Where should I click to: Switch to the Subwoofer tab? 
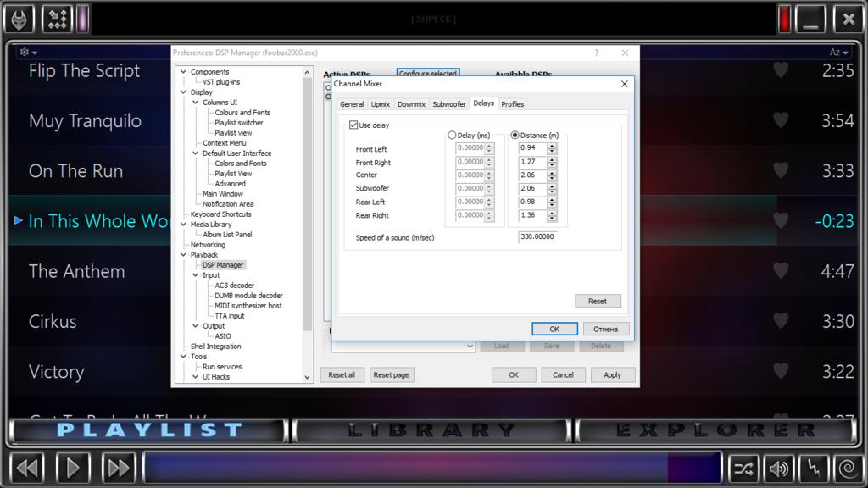tap(448, 104)
